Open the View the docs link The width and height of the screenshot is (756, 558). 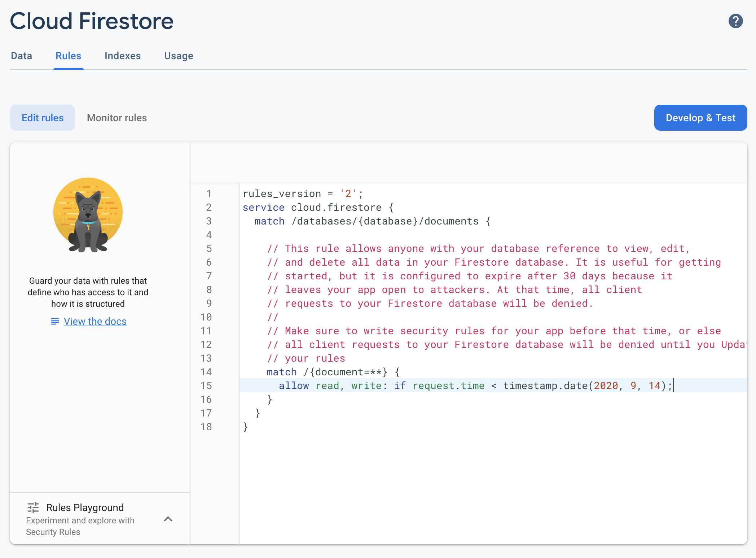coord(95,321)
